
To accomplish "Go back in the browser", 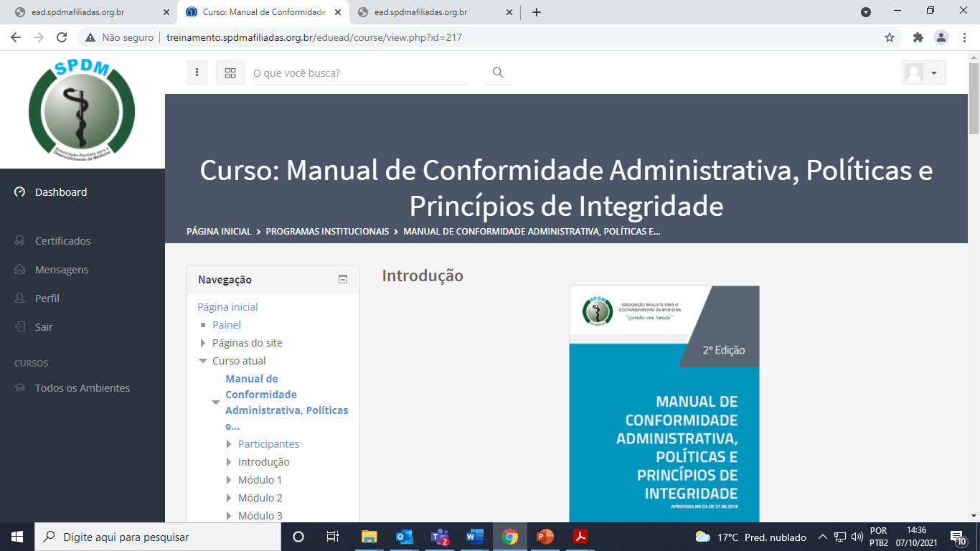I will (x=16, y=37).
